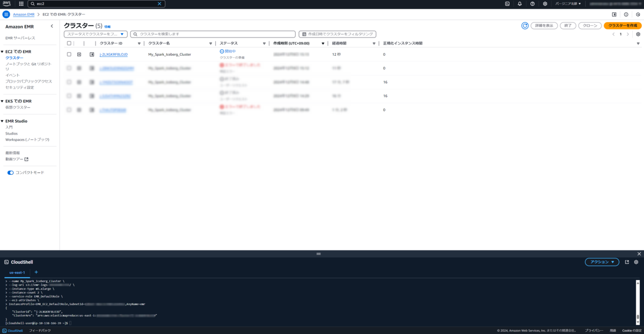644x334 pixels.
Task: Open ブロックパブリックアクセス in sidebar
Action: (x=28, y=81)
